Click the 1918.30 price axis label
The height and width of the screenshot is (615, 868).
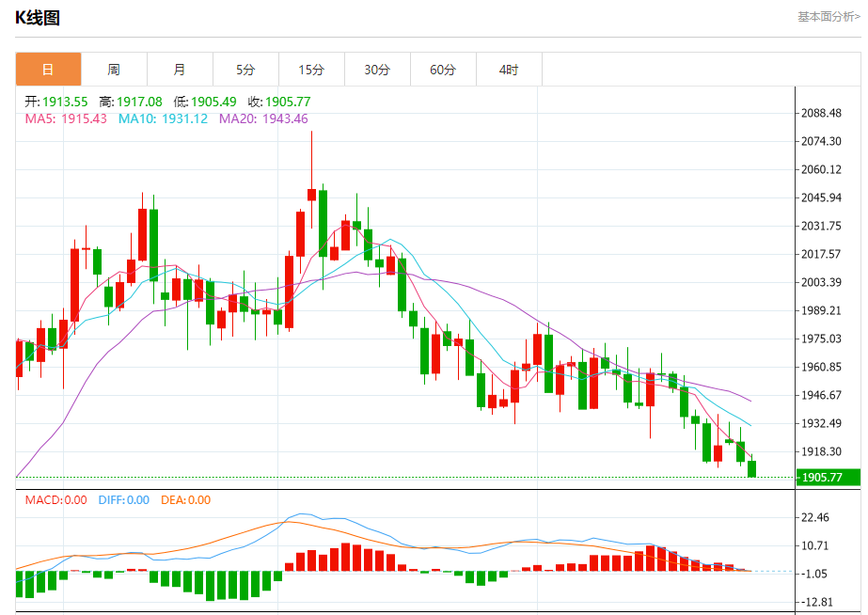tap(822, 451)
